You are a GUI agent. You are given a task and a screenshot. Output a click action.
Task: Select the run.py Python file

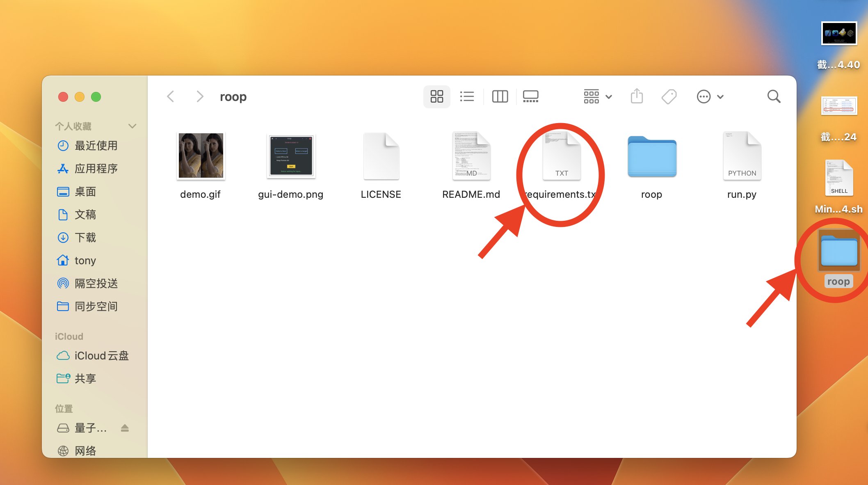click(742, 156)
